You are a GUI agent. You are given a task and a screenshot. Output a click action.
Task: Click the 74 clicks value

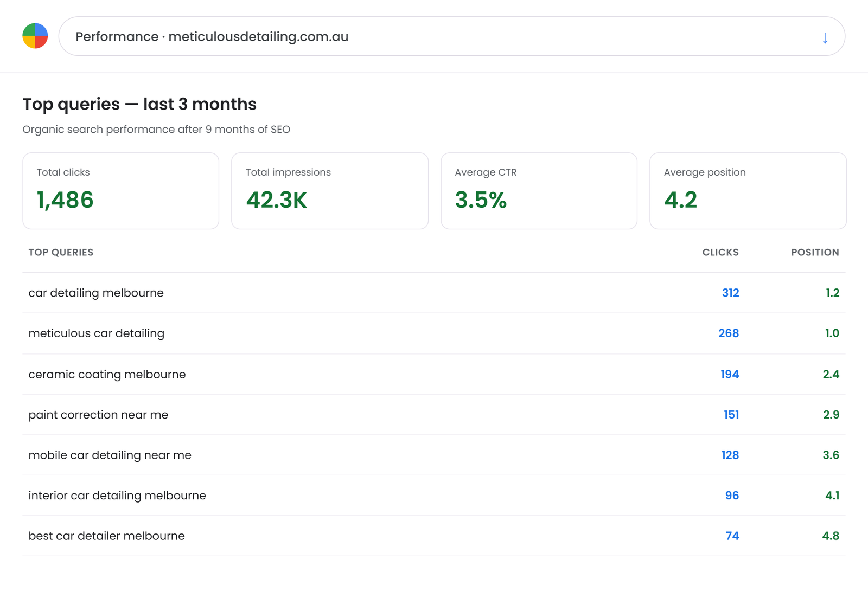click(x=732, y=536)
